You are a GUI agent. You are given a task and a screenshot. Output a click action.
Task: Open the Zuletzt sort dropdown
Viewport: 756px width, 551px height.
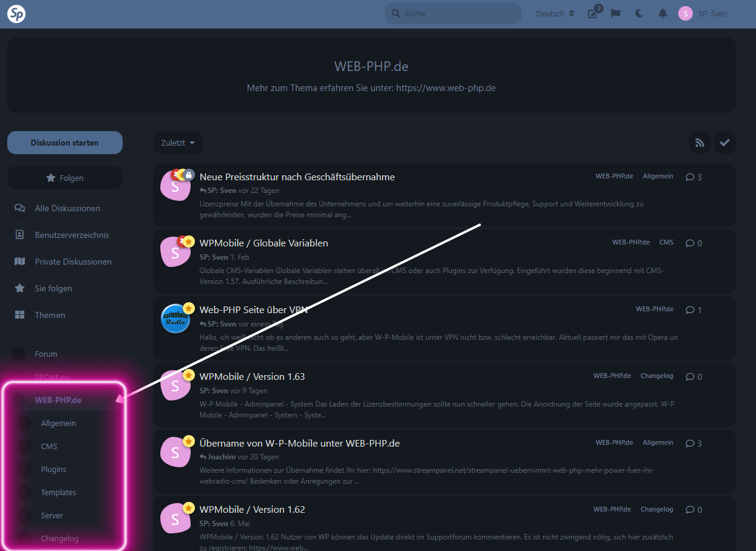coord(178,143)
